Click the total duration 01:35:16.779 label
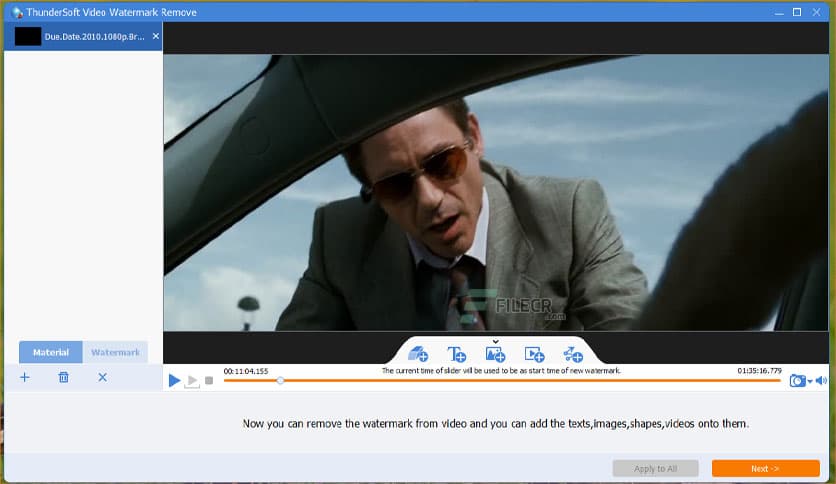836x484 pixels. tap(759, 370)
